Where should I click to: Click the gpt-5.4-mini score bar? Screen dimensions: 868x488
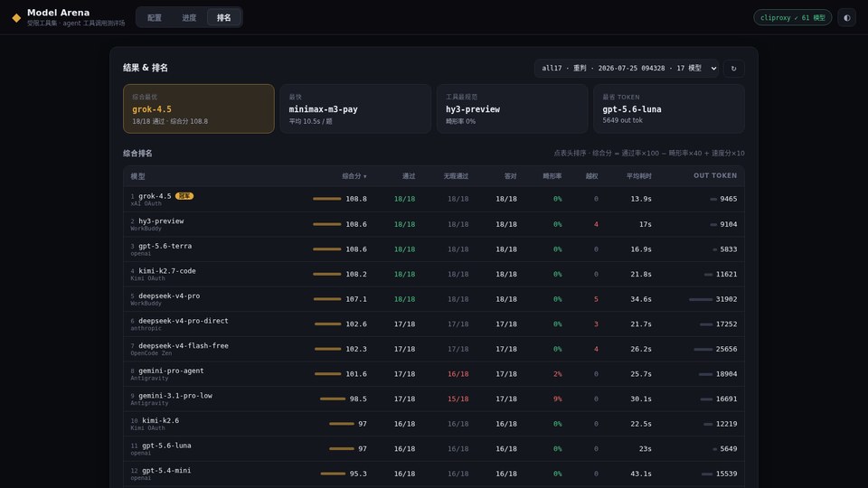(x=333, y=474)
